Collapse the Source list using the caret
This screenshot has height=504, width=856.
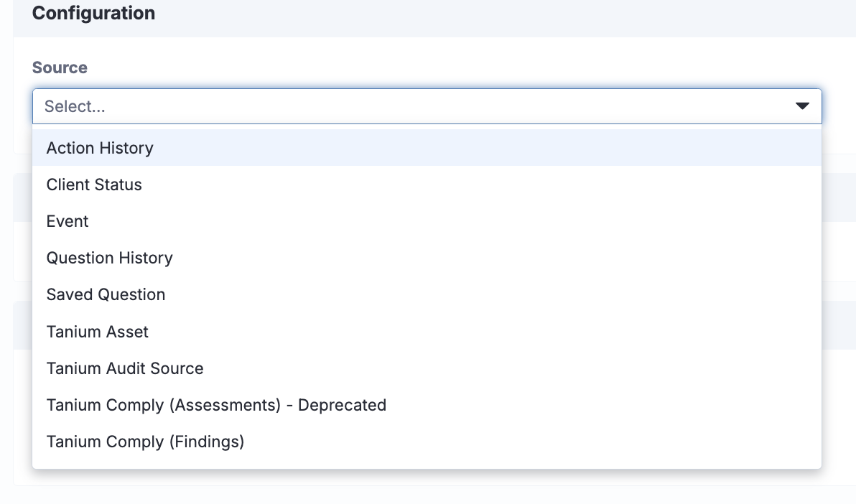click(802, 106)
